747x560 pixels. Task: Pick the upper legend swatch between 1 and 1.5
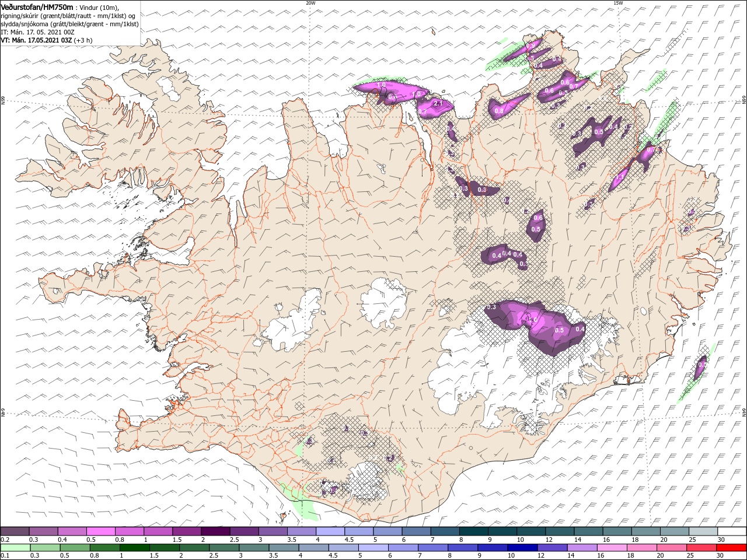click(158, 531)
